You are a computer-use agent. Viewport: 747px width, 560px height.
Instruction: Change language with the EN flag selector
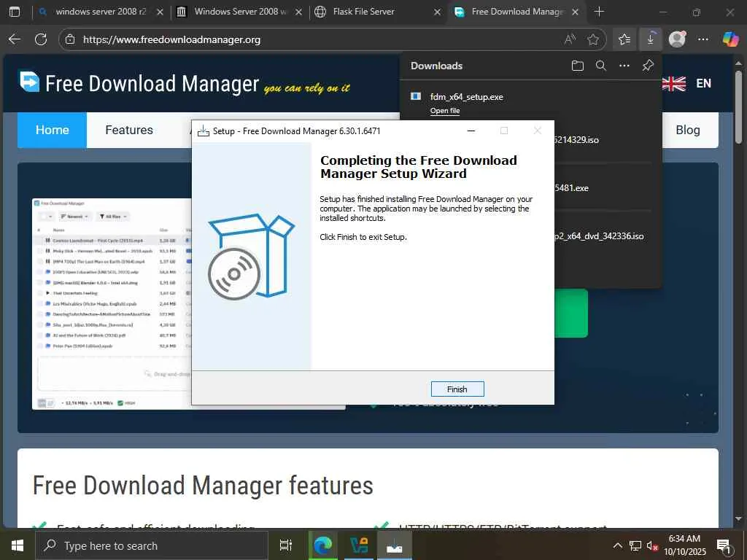[686, 83]
